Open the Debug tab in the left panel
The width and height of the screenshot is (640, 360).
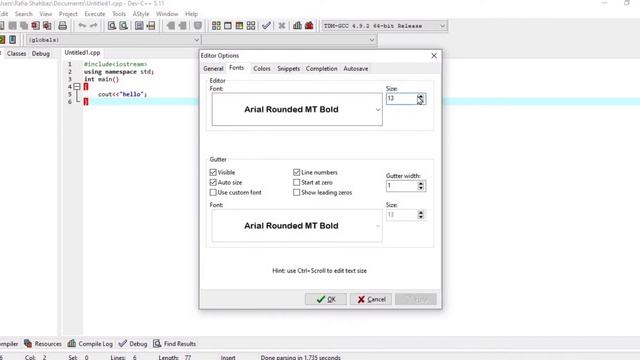click(41, 53)
